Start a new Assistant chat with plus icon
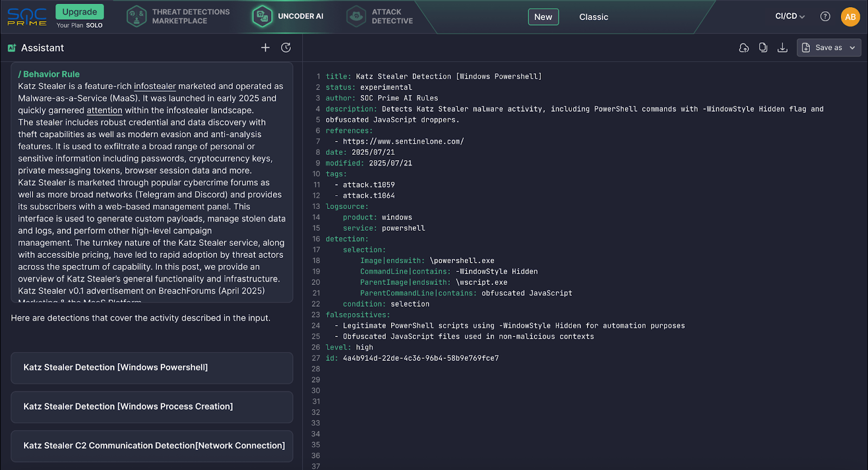The height and width of the screenshot is (470, 868). pyautogui.click(x=265, y=48)
